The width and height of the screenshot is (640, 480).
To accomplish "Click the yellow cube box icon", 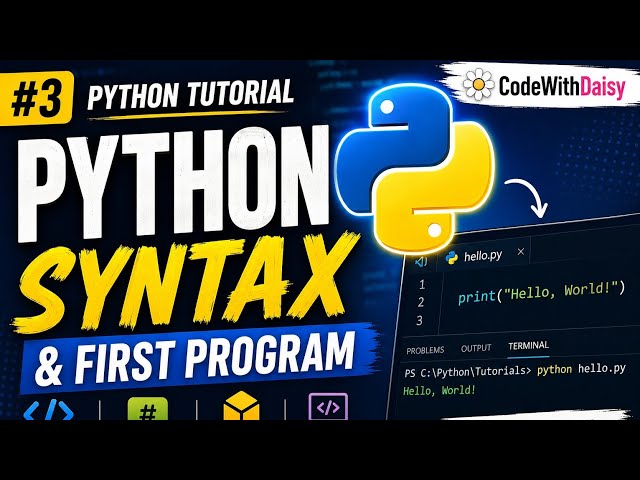I will tap(241, 406).
